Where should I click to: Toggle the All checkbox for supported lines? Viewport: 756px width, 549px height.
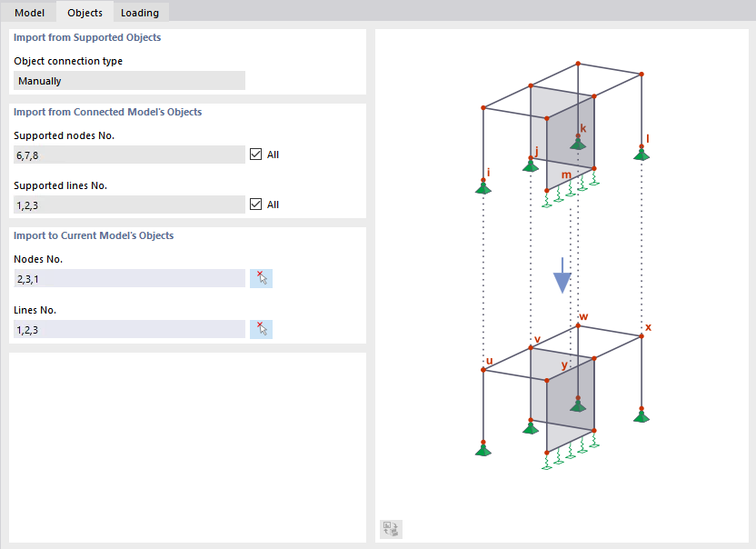click(x=256, y=205)
